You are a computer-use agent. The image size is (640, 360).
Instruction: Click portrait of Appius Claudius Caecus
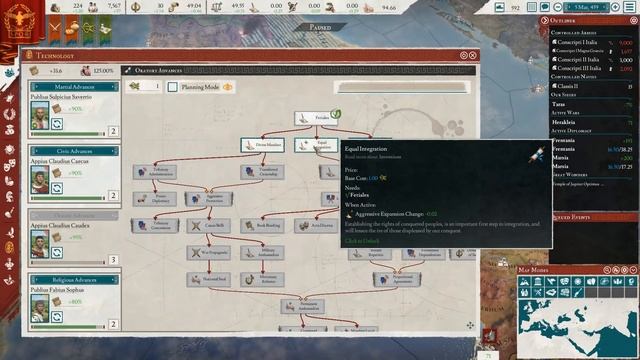(x=40, y=180)
